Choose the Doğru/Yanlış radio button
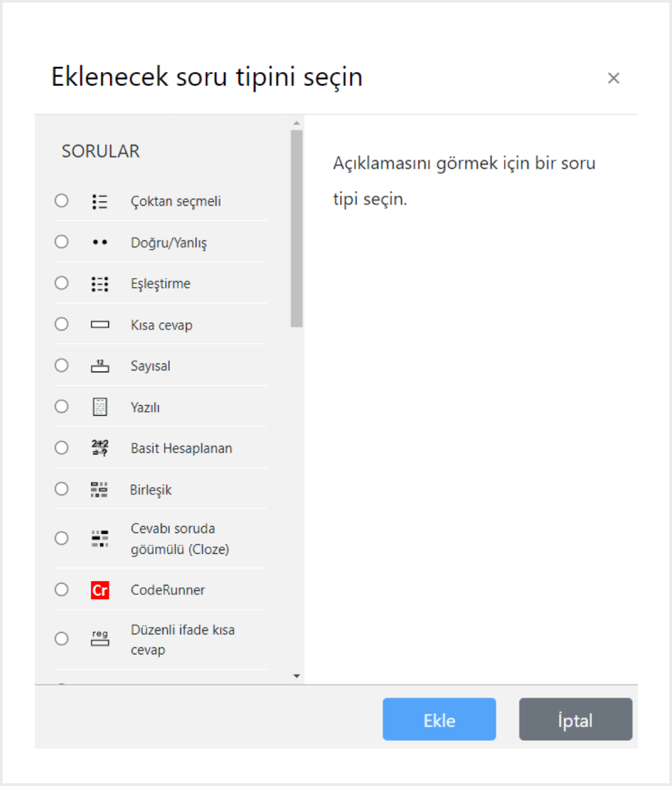This screenshot has height=786, width=672. (62, 241)
